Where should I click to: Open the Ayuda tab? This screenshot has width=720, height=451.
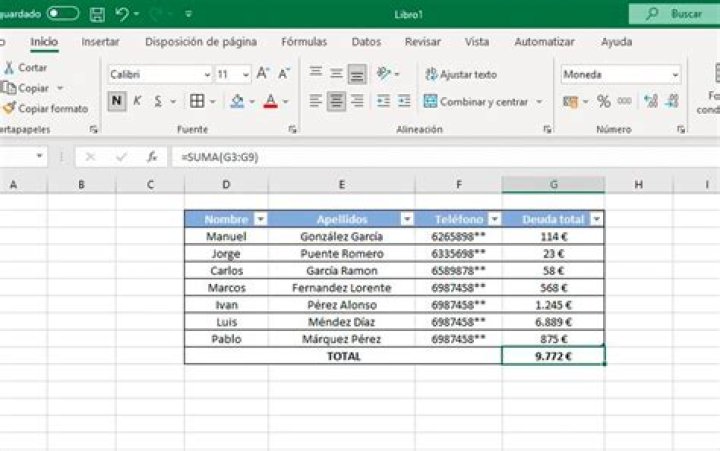tap(616, 42)
